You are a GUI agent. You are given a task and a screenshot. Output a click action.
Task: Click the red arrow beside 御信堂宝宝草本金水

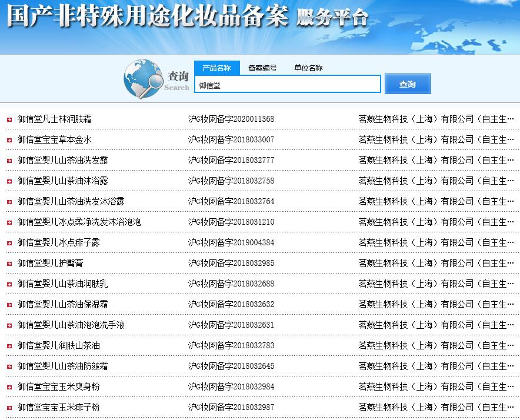point(9,140)
